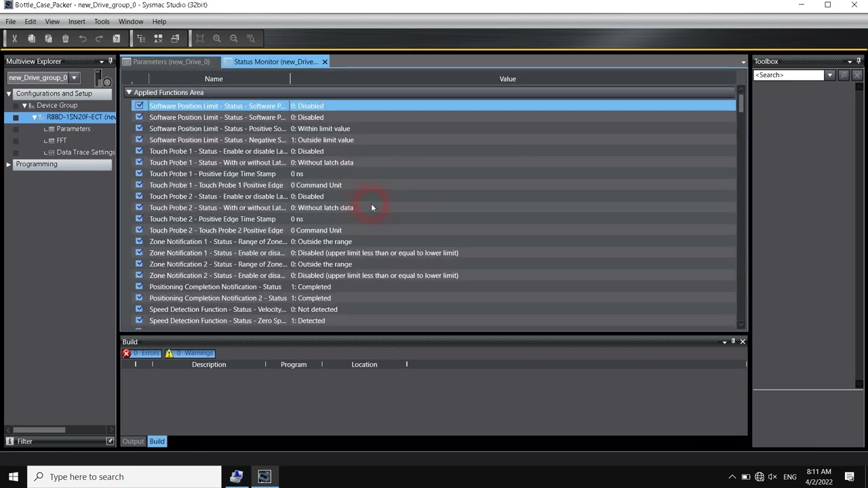Clear the Toolbox search with X button
Image resolution: width=868 pixels, height=488 pixels.
(x=857, y=75)
